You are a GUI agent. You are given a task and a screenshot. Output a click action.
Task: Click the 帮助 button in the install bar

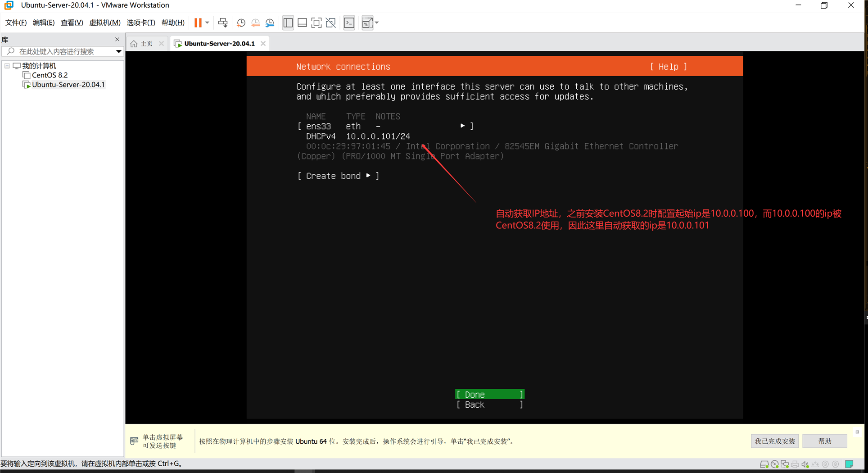coord(825,441)
